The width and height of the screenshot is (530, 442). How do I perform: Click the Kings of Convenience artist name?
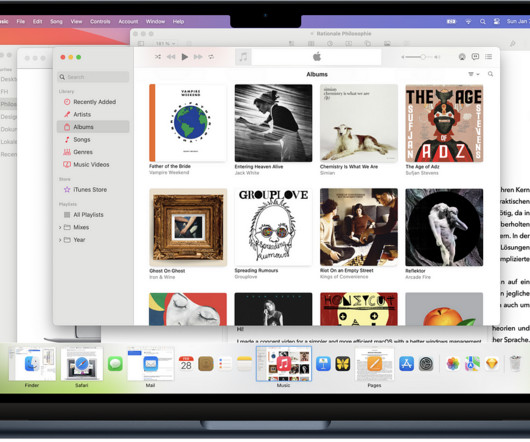point(344,277)
